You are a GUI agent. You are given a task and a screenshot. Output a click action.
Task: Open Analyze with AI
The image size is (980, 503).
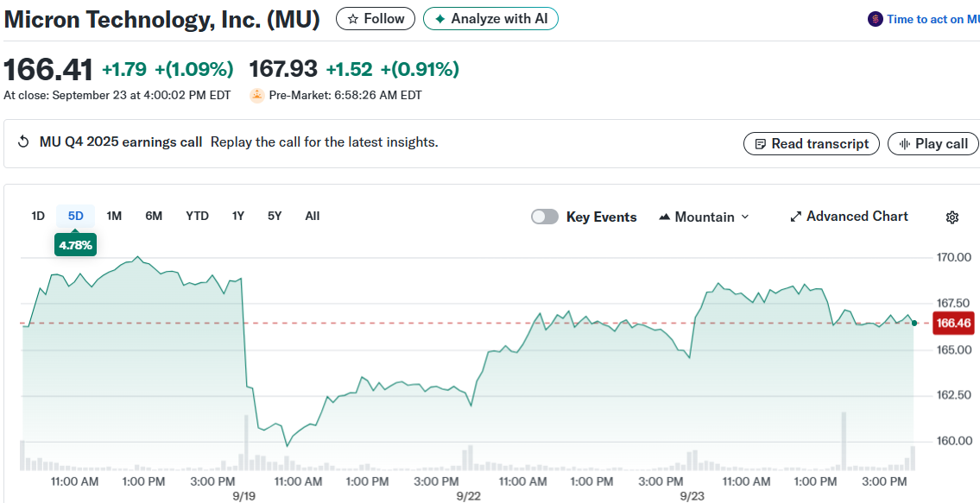[490, 19]
